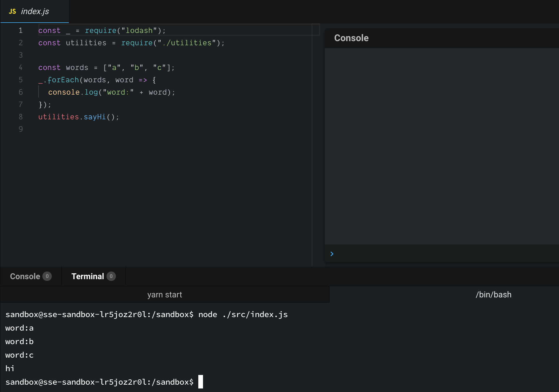Select the blinking cursor block in the terminal
Viewport: 559px width, 392px height.
[x=201, y=382]
